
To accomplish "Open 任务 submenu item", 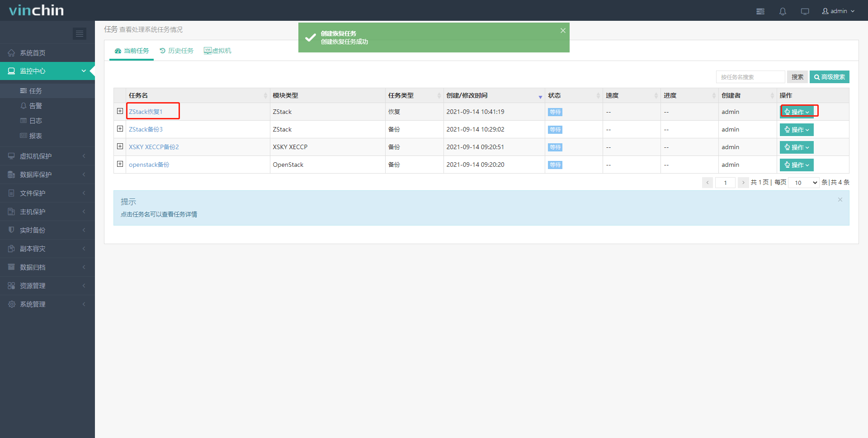I will [47, 91].
